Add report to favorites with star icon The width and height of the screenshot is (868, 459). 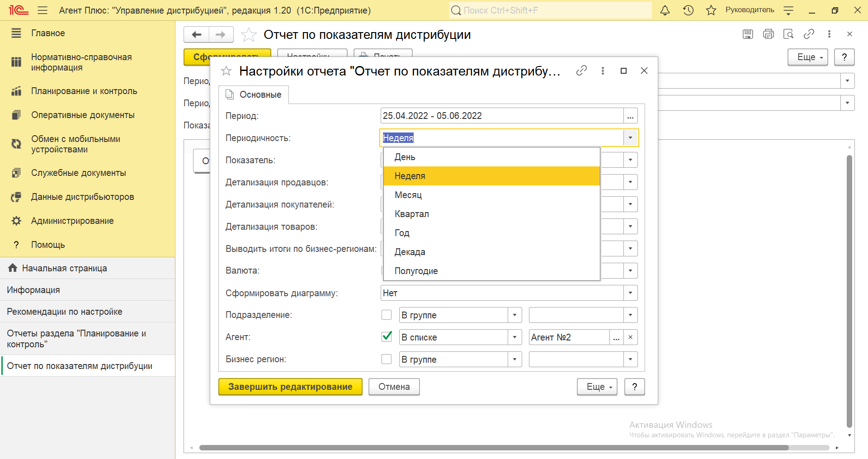point(249,34)
